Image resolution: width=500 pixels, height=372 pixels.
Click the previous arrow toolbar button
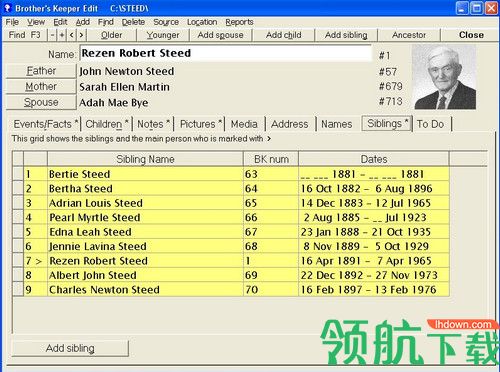pos(72,35)
